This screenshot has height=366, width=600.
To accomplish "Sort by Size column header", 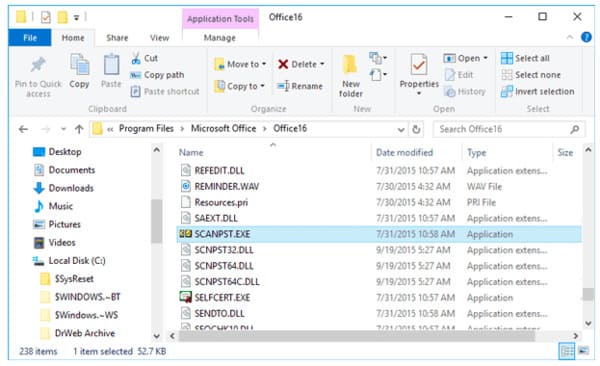I will pyautogui.click(x=565, y=152).
